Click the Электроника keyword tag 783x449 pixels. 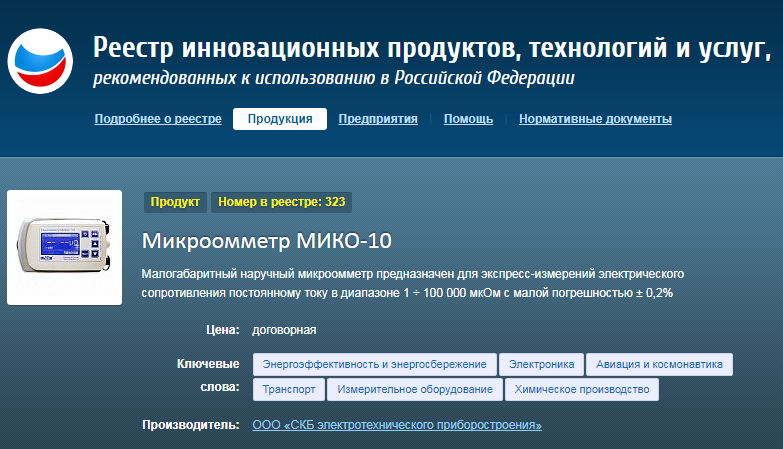[541, 364]
